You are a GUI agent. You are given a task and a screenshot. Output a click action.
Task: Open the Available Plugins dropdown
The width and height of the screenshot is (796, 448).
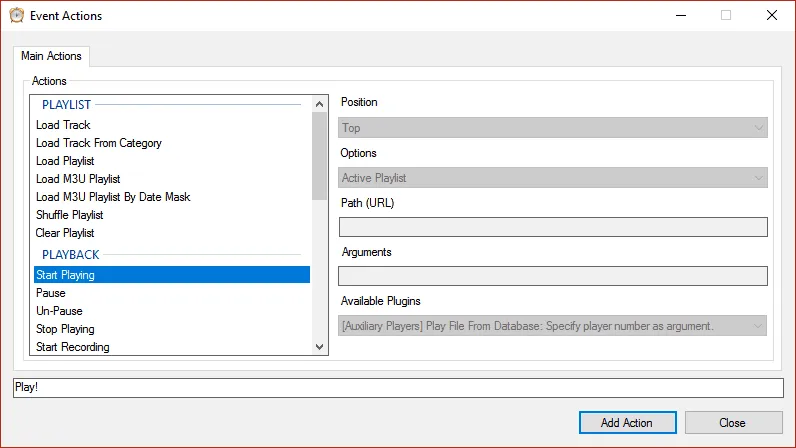click(x=552, y=326)
